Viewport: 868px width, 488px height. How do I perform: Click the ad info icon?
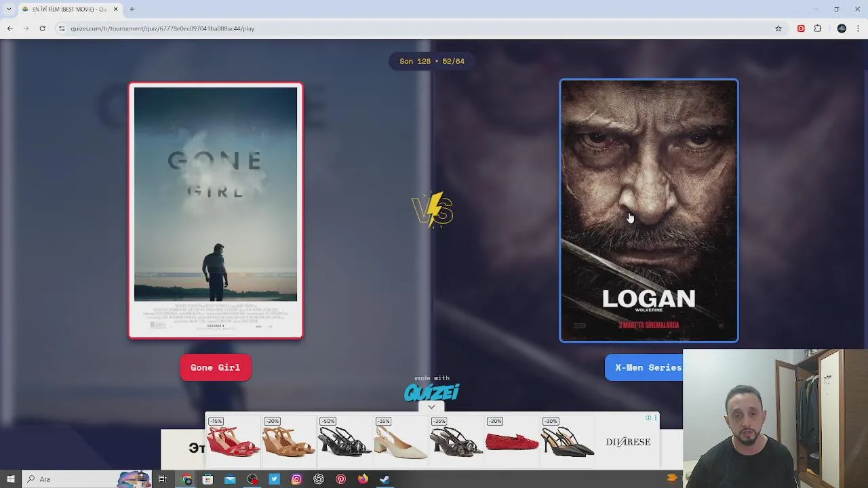(x=648, y=418)
